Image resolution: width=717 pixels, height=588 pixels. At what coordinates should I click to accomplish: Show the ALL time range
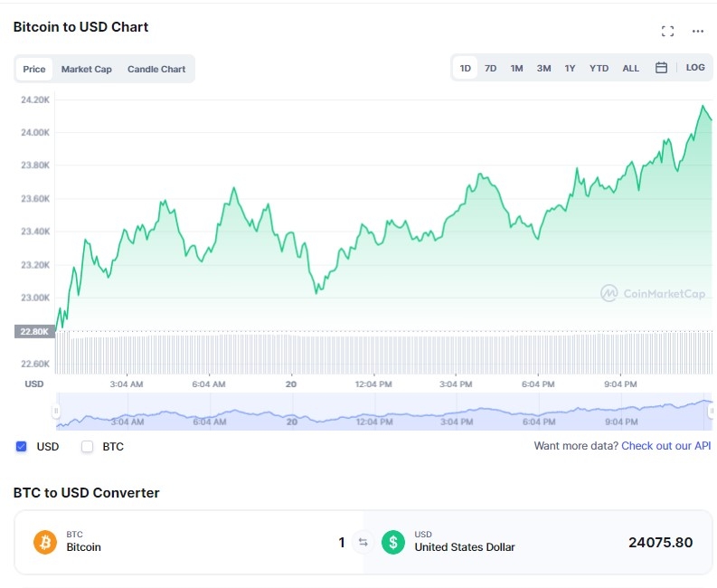630,68
